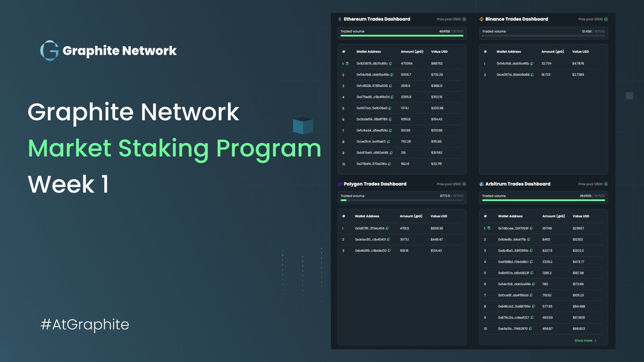Click the Ethereum traded volume figure 484168
Screen dimensions: 644x362
[x=444, y=32]
